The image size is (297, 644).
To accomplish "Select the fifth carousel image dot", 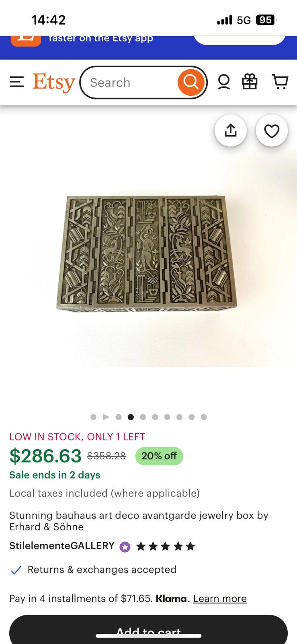I will [x=155, y=417].
